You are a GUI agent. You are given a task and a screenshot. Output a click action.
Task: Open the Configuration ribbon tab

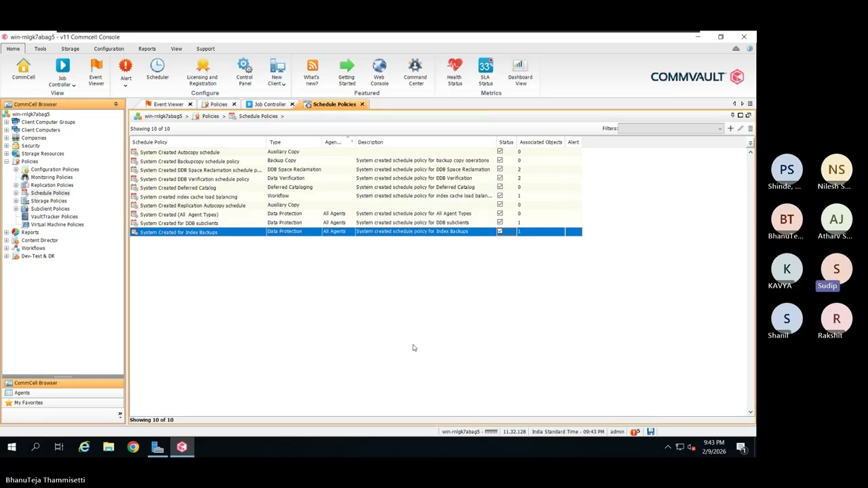(x=108, y=49)
